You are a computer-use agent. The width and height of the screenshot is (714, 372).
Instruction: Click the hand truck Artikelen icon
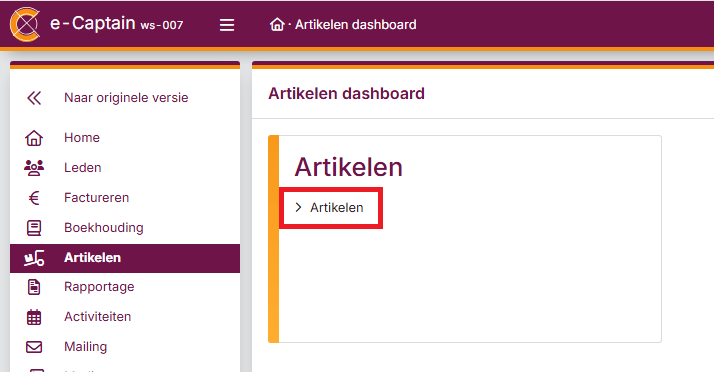34,258
